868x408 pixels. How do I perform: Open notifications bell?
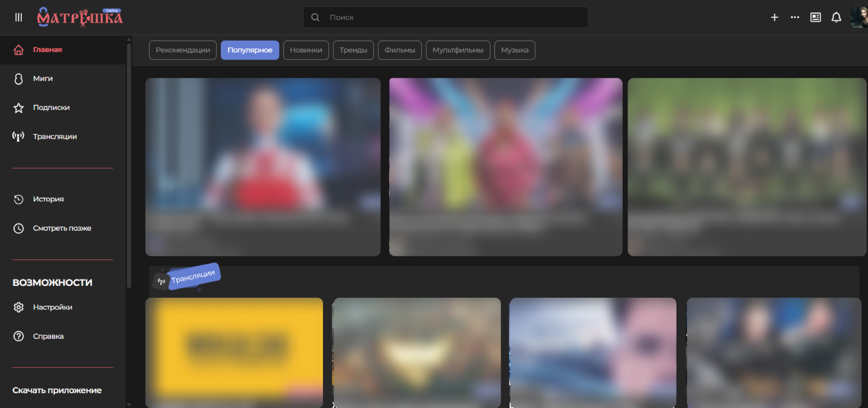click(836, 17)
